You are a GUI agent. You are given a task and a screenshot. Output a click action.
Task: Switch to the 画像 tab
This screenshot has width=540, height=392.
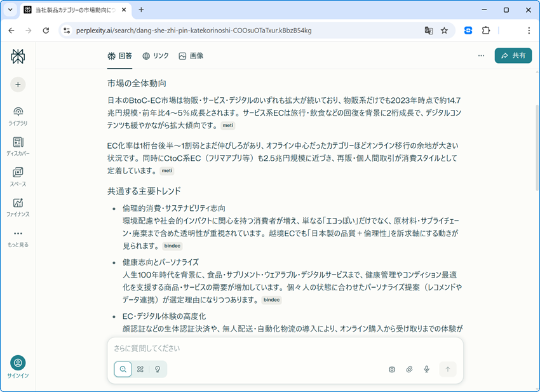pyautogui.click(x=191, y=56)
